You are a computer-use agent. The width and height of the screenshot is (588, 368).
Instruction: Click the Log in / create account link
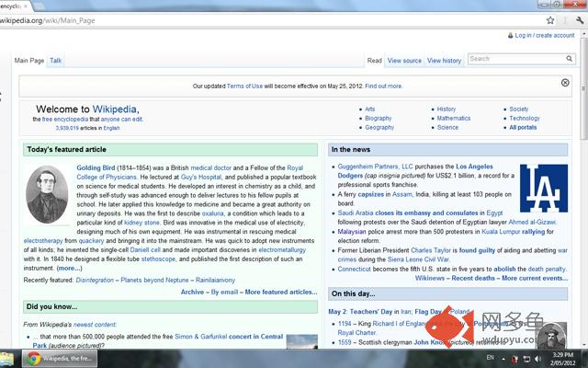(545, 35)
